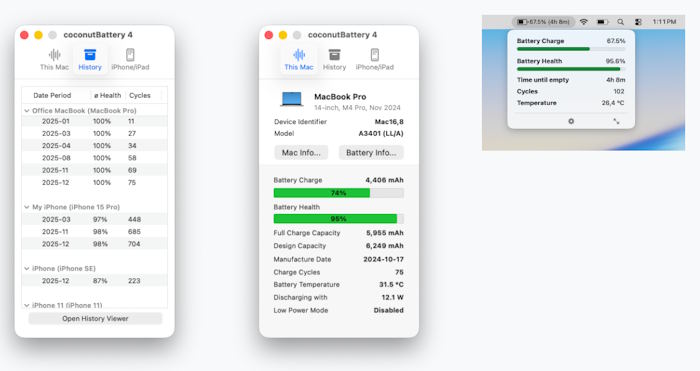This screenshot has width=700, height=371.
Task: Click the expand arrows icon in the battery popup
Action: tap(617, 121)
